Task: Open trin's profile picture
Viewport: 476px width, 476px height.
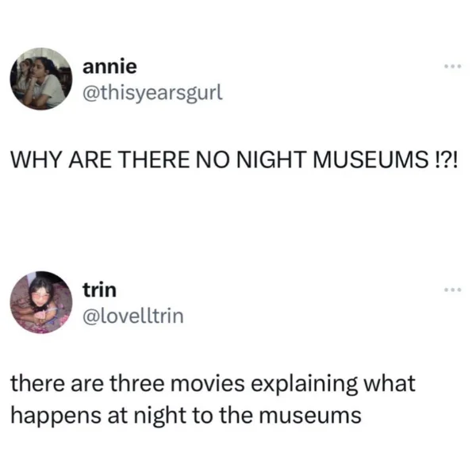Action: point(41,302)
